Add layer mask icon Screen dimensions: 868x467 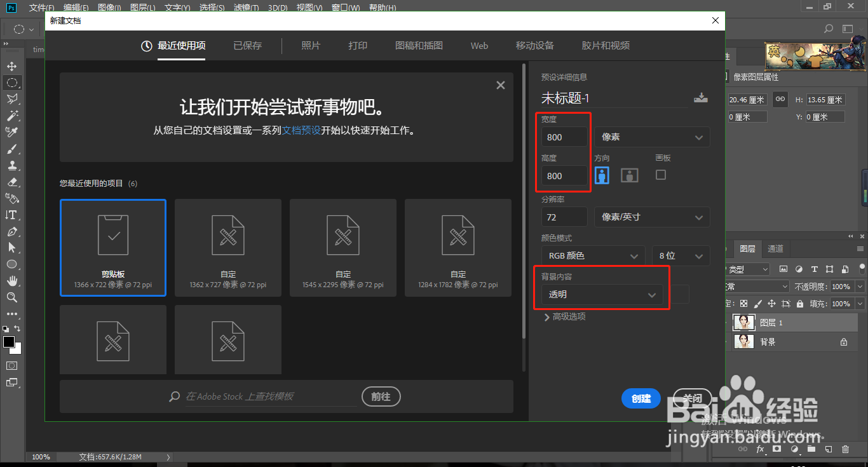pyautogui.click(x=776, y=449)
